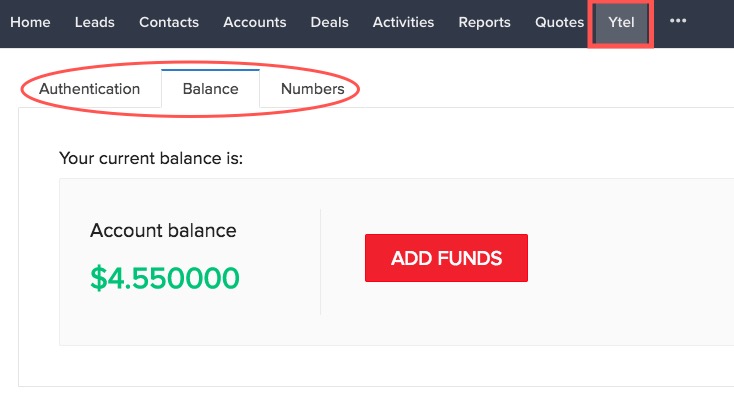Open the more modules ellipsis icon
The width and height of the screenshot is (734, 399).
(x=677, y=21)
